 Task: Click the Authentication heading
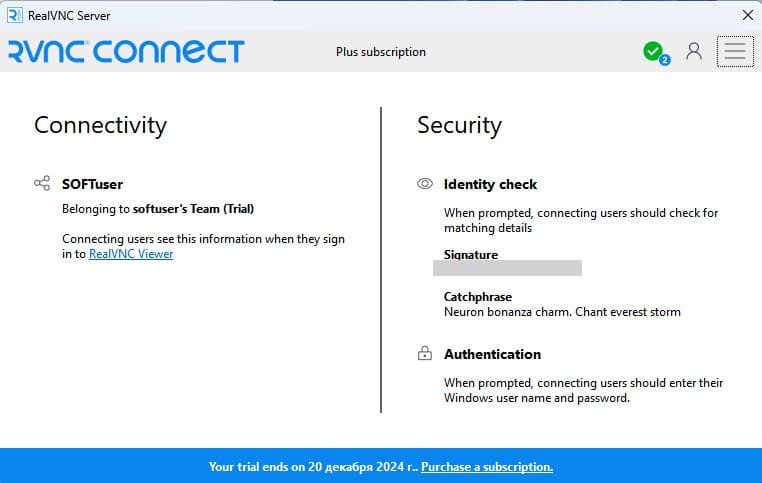[x=492, y=354]
